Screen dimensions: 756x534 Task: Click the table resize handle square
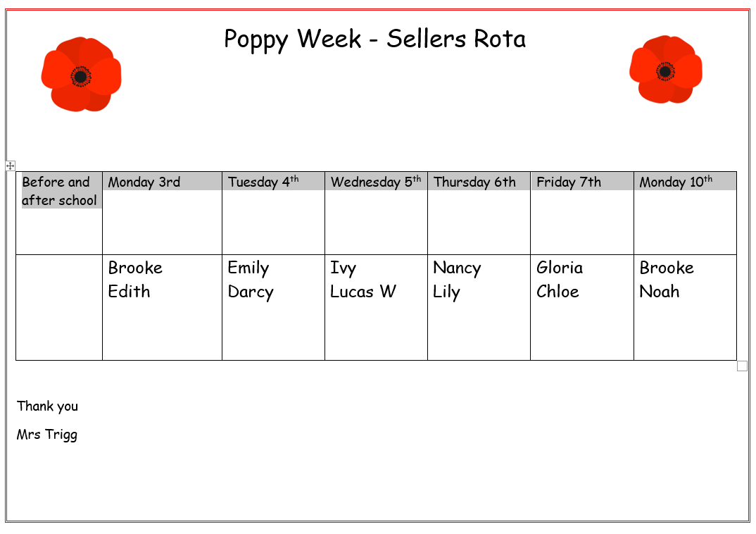(742, 366)
